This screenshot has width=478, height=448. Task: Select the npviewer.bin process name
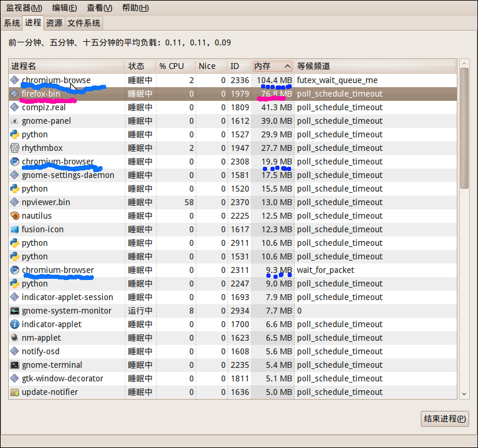click(46, 202)
